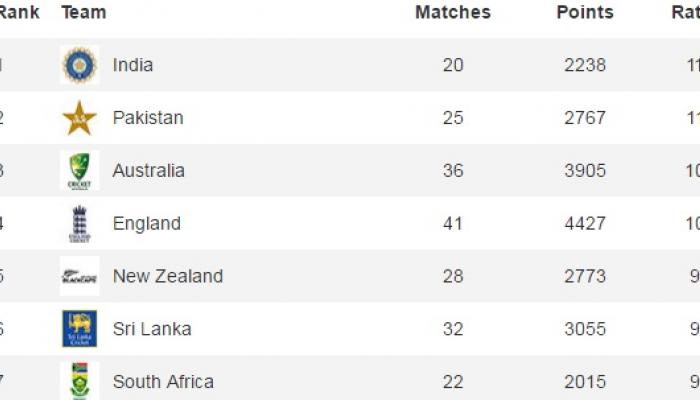Sort by the Points column header
Screen dimensions: 700x400
(585, 12)
